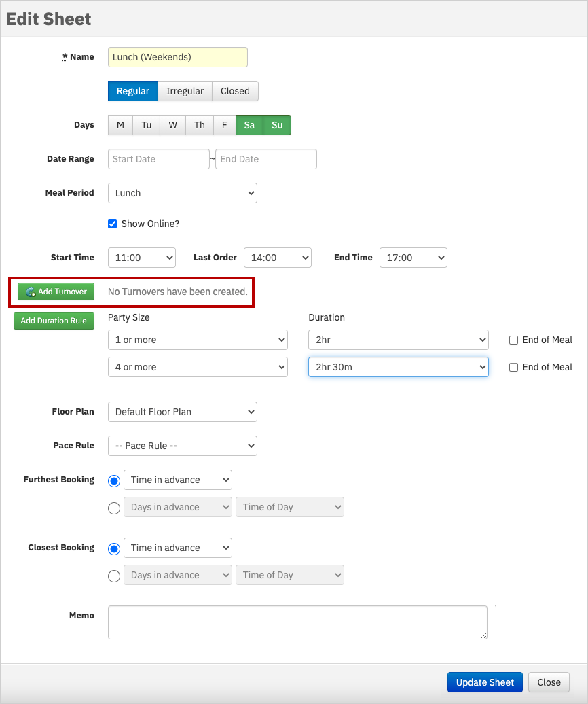
Task: Toggle Friday in the Days selector
Action: [x=224, y=125]
